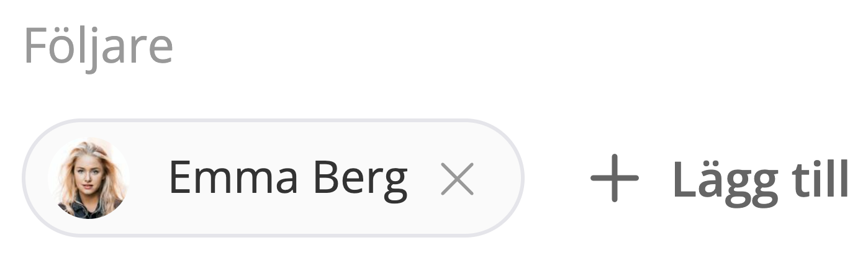This screenshot has height=258, width=868.
Task: Delete the Emma Berg follower chip
Action: (x=457, y=179)
